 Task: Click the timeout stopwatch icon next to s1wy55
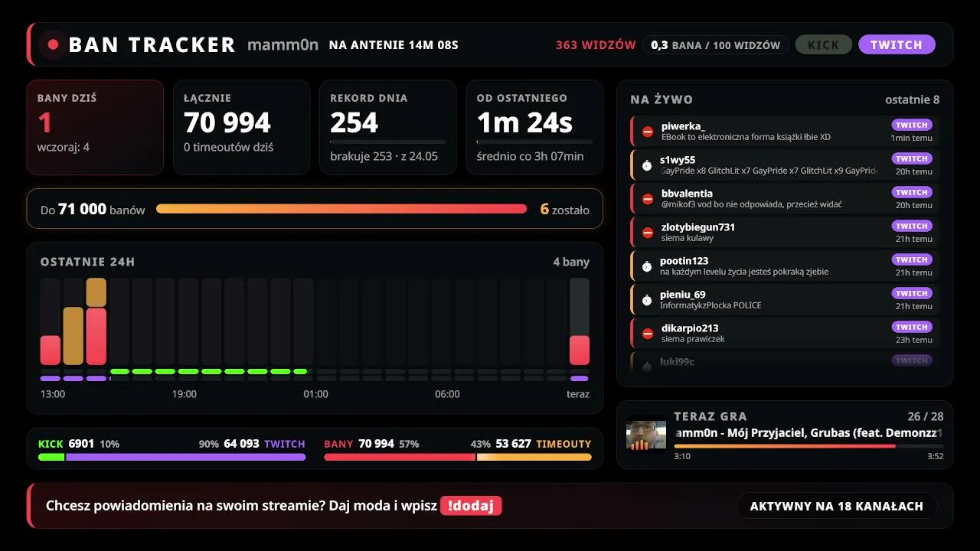647,165
